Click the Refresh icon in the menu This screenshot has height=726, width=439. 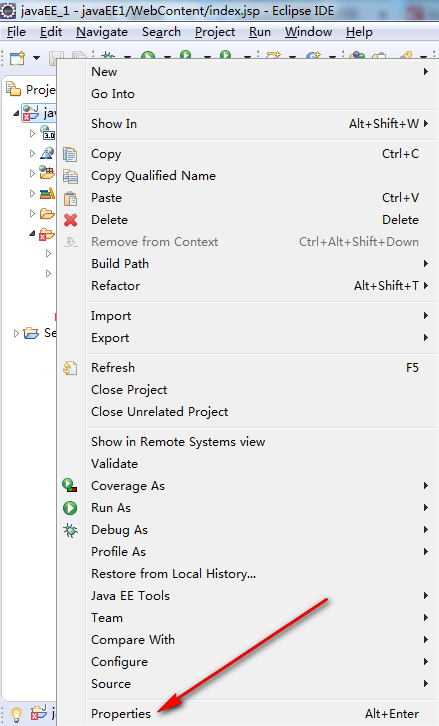click(70, 368)
